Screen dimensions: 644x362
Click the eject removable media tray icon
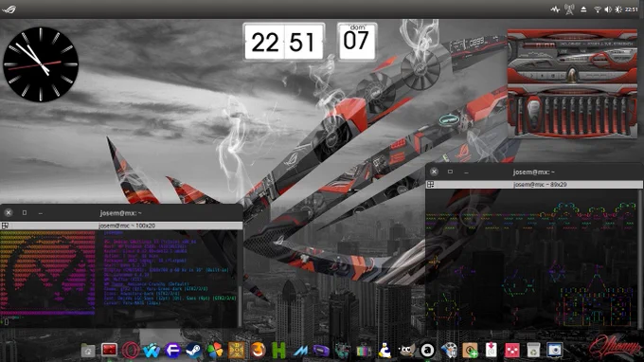click(x=583, y=9)
